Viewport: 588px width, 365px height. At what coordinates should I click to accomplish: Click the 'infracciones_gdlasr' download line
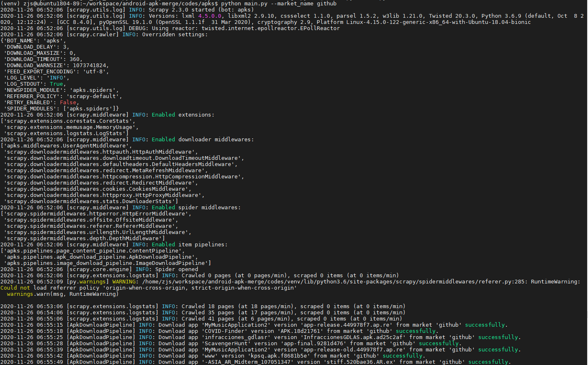(x=261, y=337)
